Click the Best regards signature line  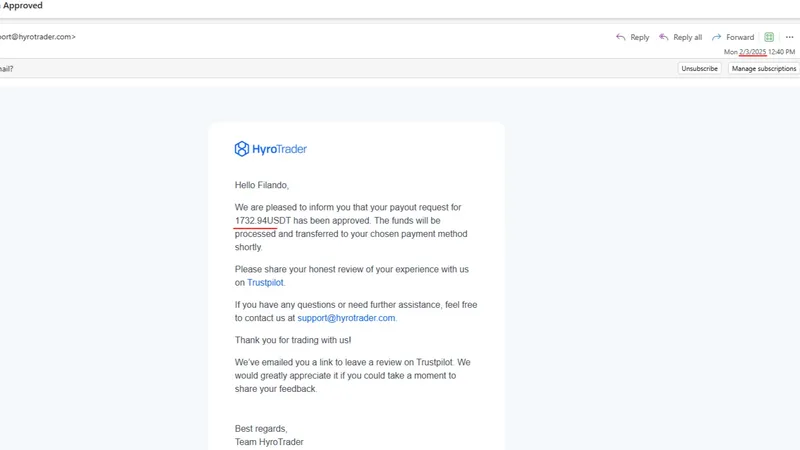(x=261, y=429)
